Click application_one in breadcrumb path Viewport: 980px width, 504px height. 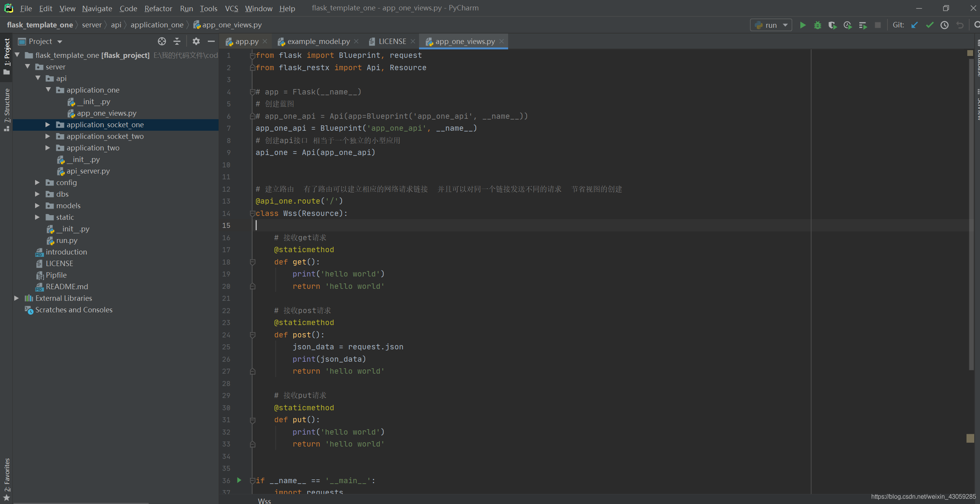[157, 25]
